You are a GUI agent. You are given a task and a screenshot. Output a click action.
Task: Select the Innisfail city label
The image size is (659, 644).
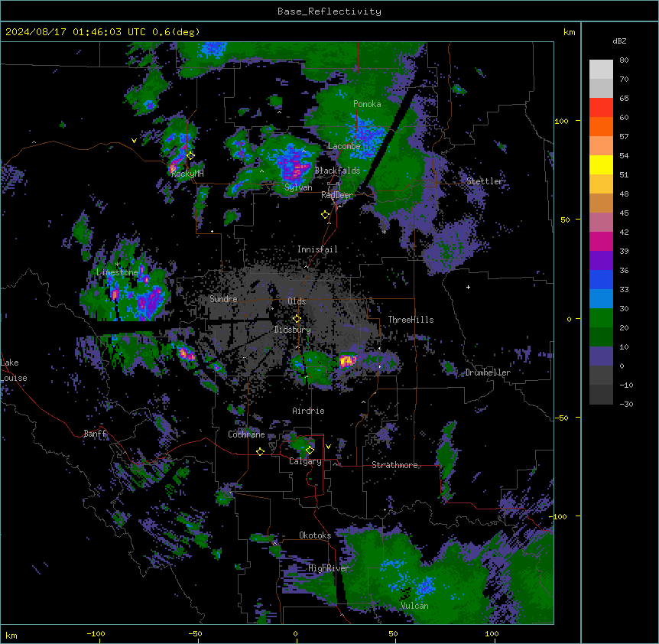[317, 249]
